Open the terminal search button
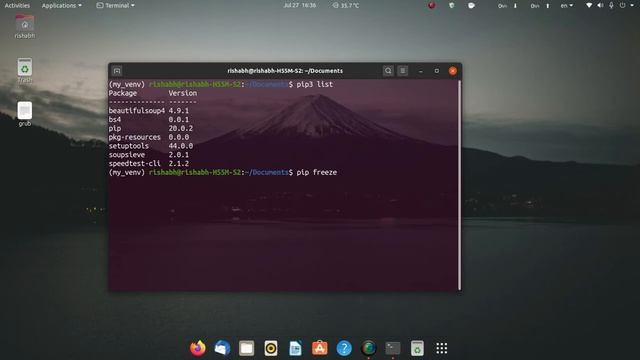Viewport: 640px width, 360px height. (x=388, y=71)
